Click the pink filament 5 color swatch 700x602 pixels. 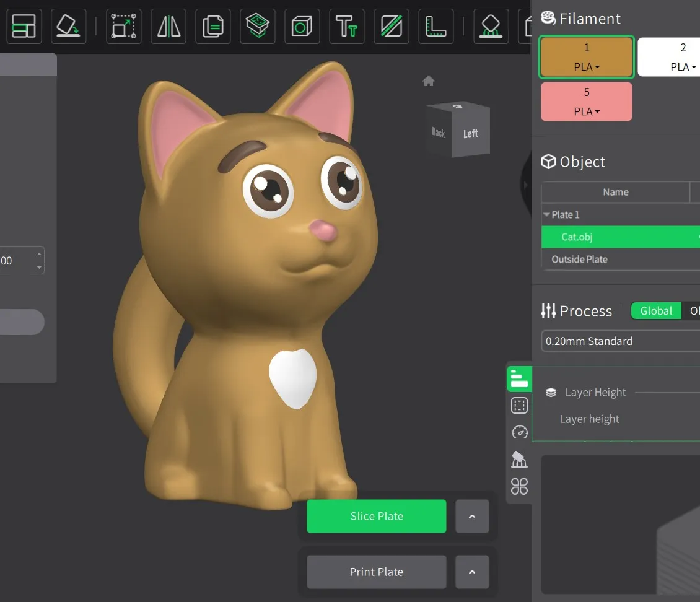586,101
